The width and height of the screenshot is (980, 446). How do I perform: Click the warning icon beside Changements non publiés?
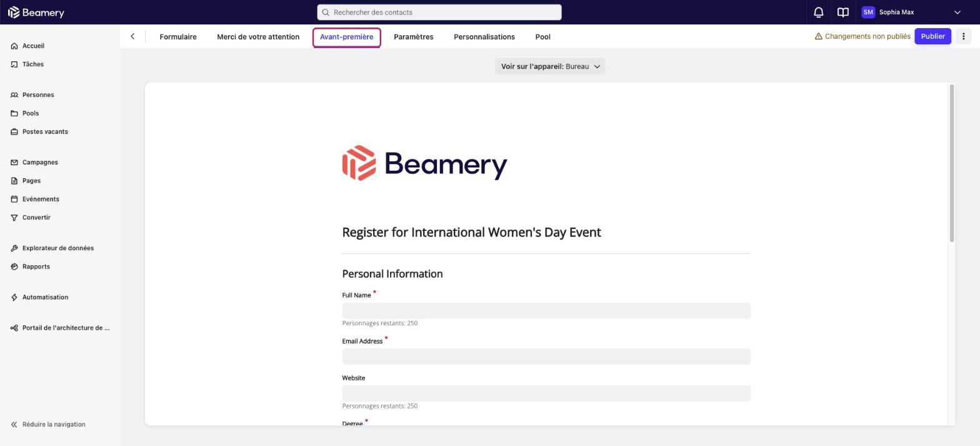coord(818,37)
